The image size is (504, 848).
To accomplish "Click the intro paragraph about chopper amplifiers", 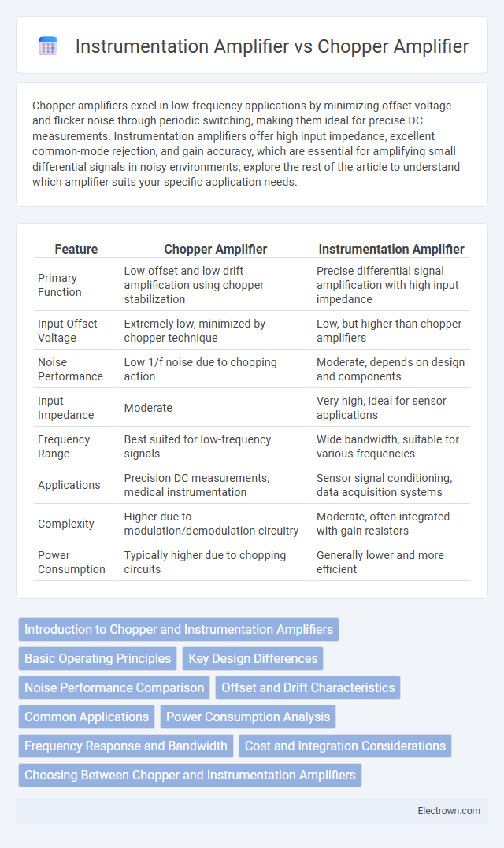I will [246, 143].
